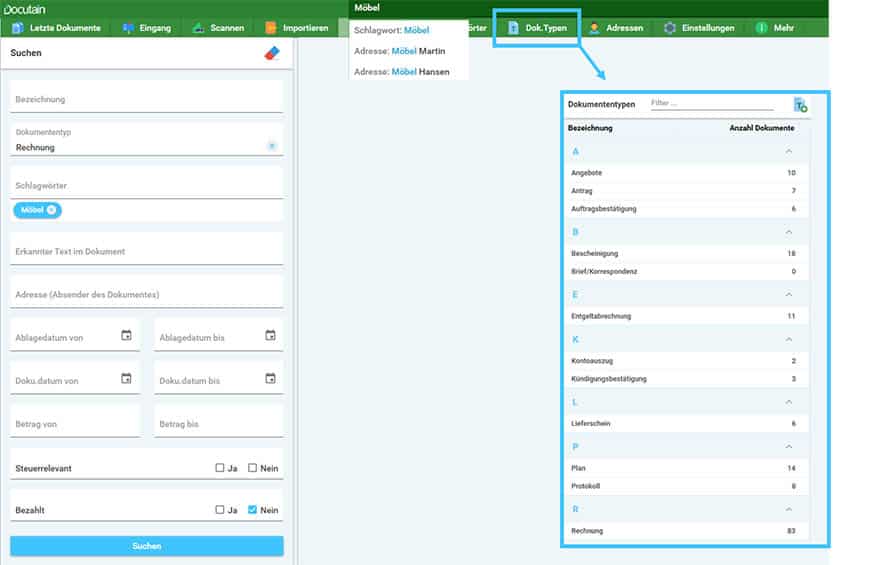Select the Auftragsbestätigung row
Image resolution: width=888 pixels, height=565 pixels.
point(687,209)
